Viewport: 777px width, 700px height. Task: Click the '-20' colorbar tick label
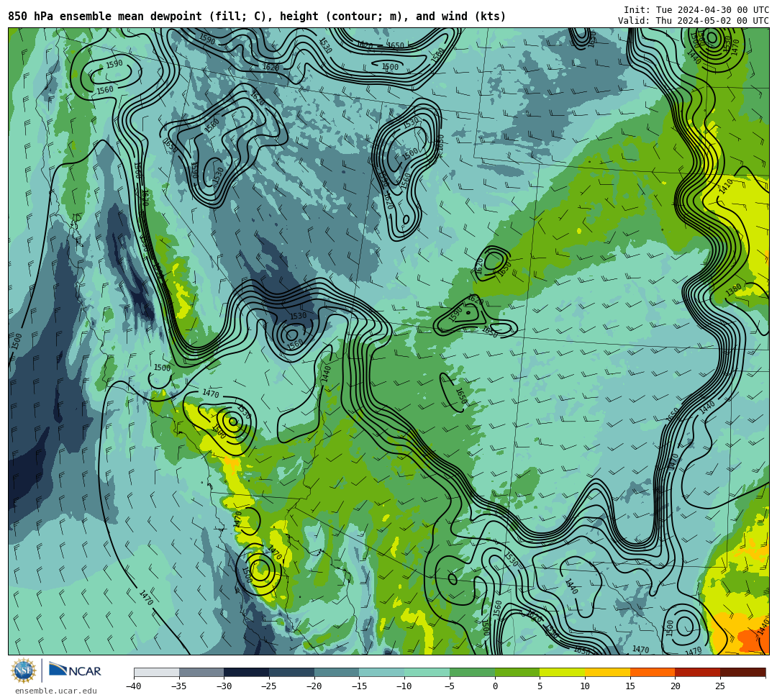pyautogui.click(x=314, y=686)
